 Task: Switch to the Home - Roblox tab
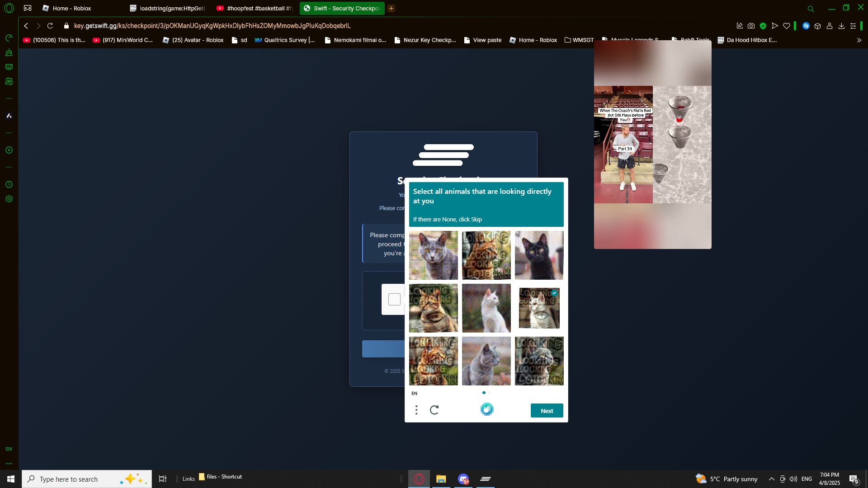[72, 8]
